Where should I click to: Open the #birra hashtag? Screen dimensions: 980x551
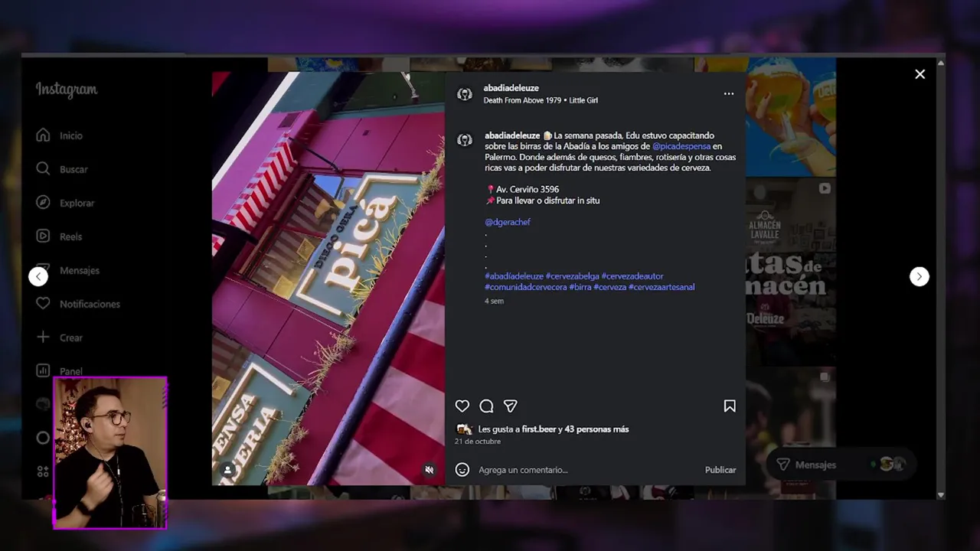click(x=580, y=287)
